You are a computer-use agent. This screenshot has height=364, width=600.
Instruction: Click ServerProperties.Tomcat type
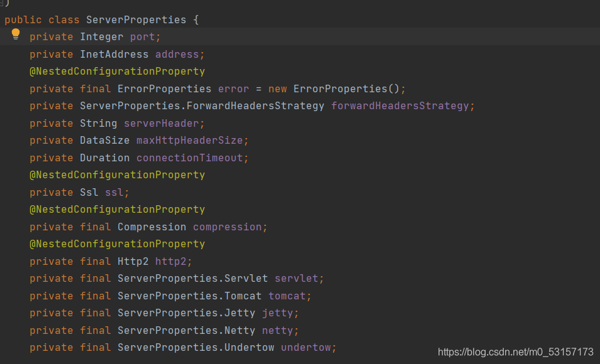(189, 296)
